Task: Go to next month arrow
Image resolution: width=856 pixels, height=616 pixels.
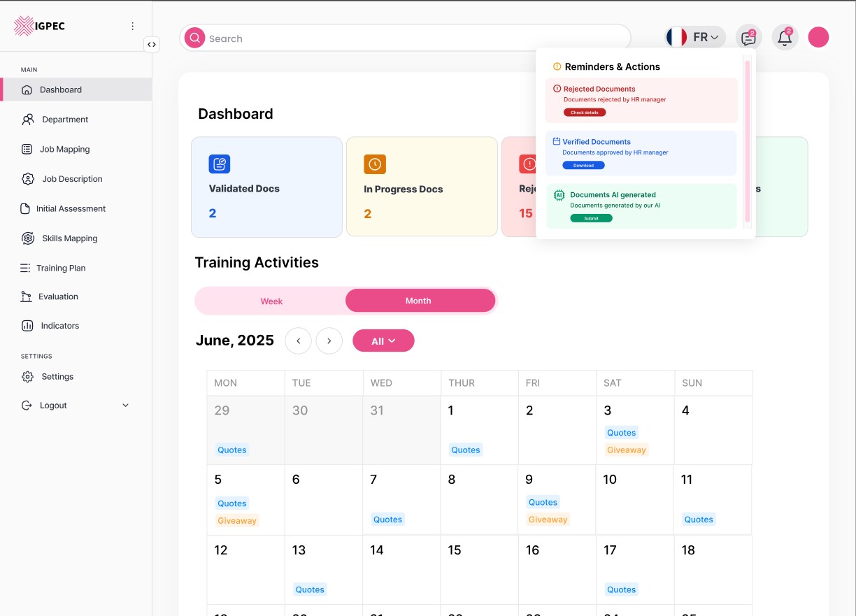Action: (329, 341)
